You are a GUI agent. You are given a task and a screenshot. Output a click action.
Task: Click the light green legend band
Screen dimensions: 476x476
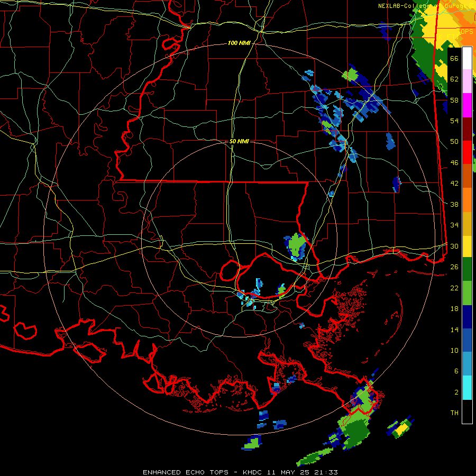point(467,293)
